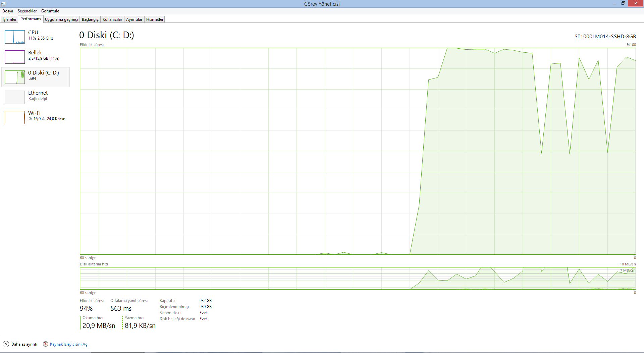Image resolution: width=644 pixels, height=353 pixels.
Task: Collapse with the Daha az ayrıntı arrow icon
Action: pos(6,344)
